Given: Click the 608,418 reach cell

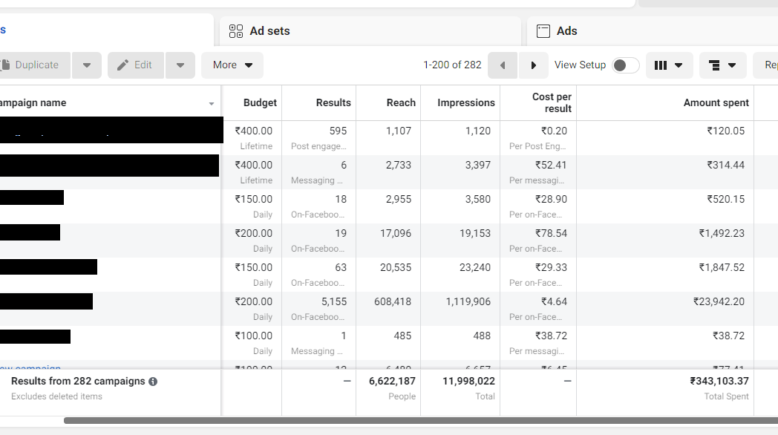Looking at the screenshot, I should click(x=392, y=302).
